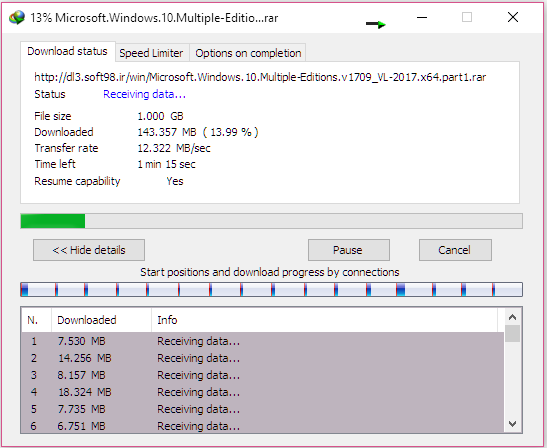The image size is (547, 448).
Task: Click the connections progress segment bar
Action: click(x=271, y=290)
